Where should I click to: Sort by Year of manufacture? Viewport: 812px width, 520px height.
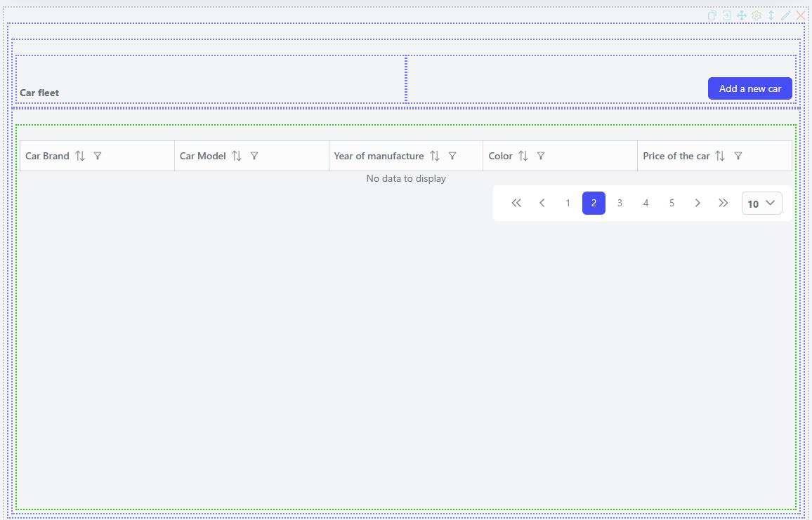coord(435,156)
